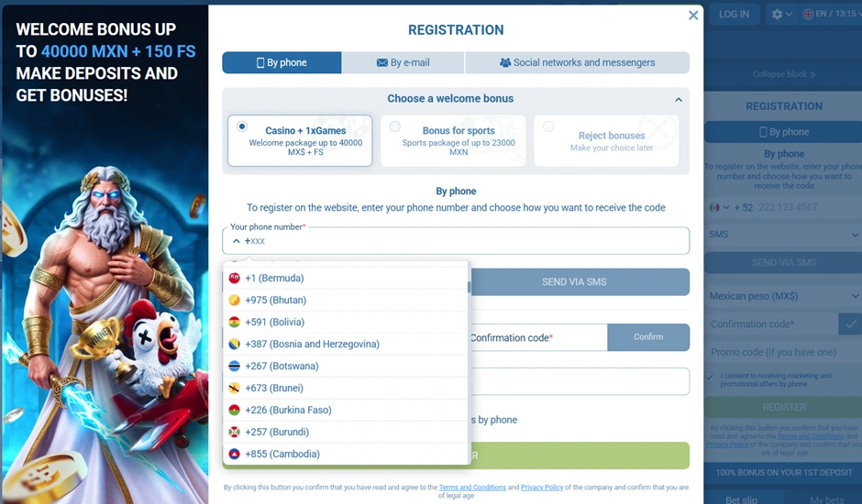Screen dimensions: 862x504
Task: Click the Burkina Faso flag icon
Action: (x=234, y=410)
